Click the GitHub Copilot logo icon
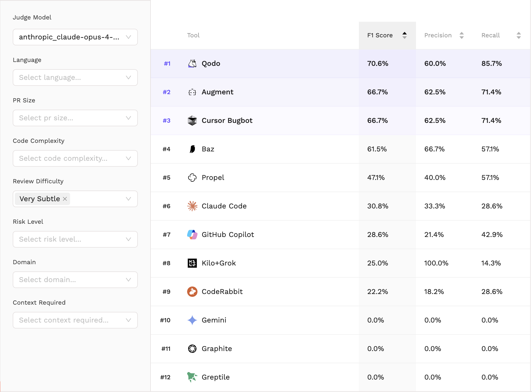Image resolution: width=532 pixels, height=392 pixels. pyautogui.click(x=192, y=235)
